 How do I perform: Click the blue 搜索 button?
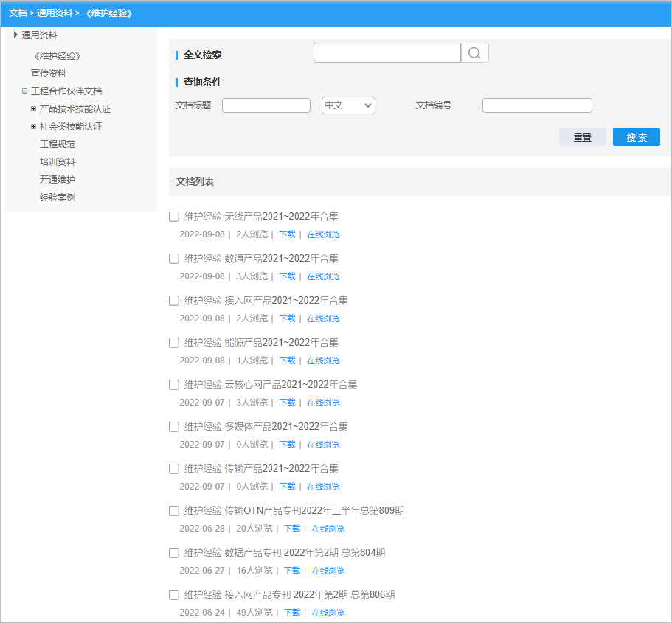click(x=637, y=137)
